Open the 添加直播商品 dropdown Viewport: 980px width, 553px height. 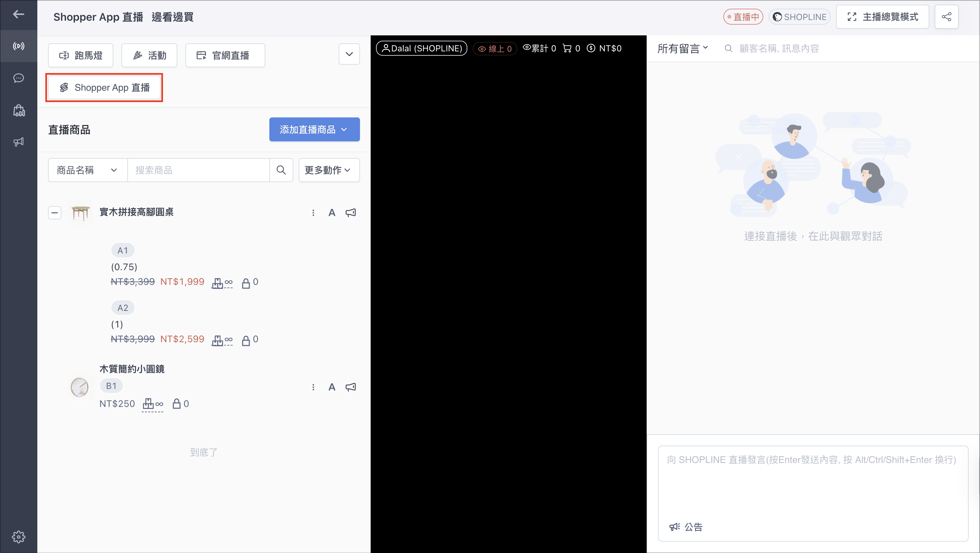pos(314,129)
